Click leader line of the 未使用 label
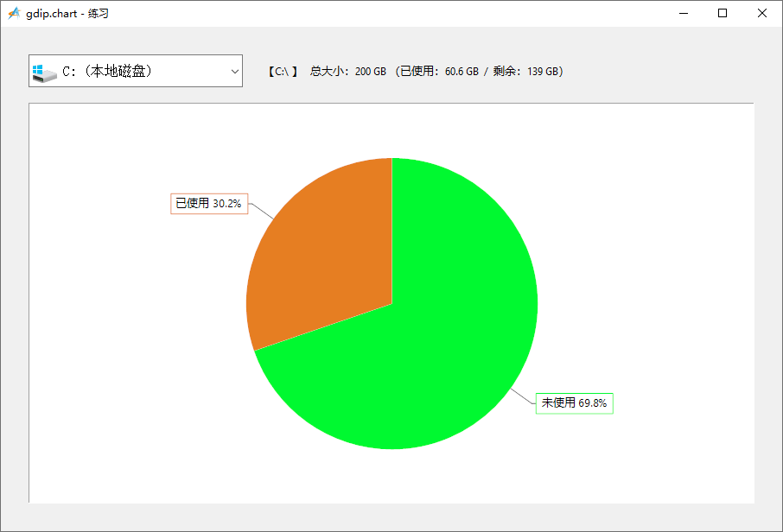The width and height of the screenshot is (783, 532). 523,396
